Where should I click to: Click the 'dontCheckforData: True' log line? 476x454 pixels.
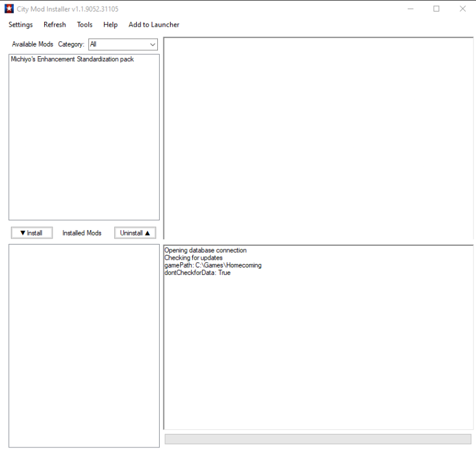pos(197,272)
